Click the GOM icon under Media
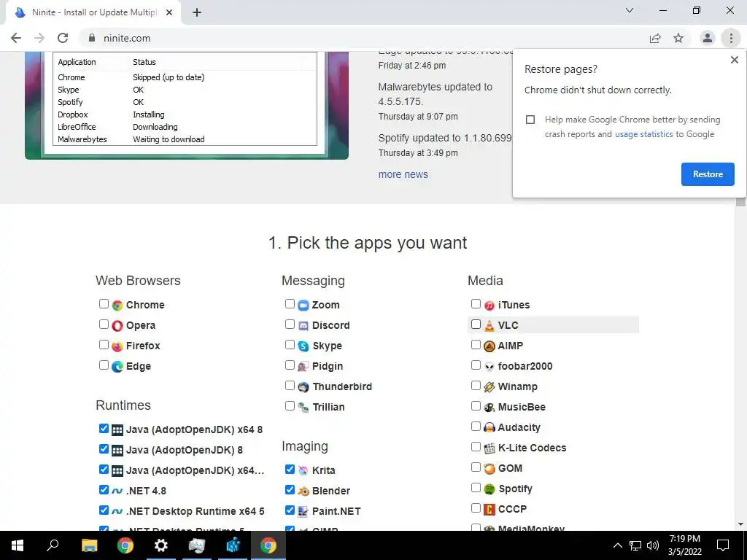Image resolution: width=747 pixels, height=560 pixels. [489, 469]
